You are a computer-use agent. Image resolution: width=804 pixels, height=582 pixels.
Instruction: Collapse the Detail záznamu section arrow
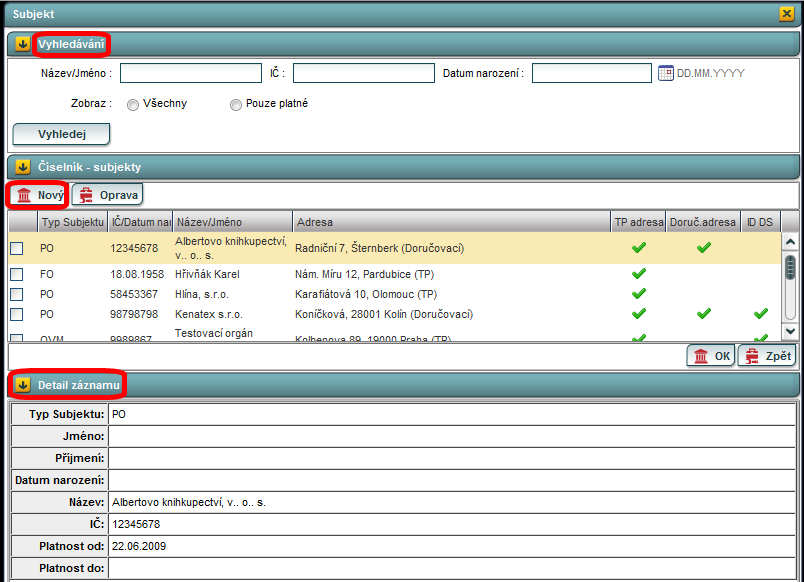tap(22, 385)
